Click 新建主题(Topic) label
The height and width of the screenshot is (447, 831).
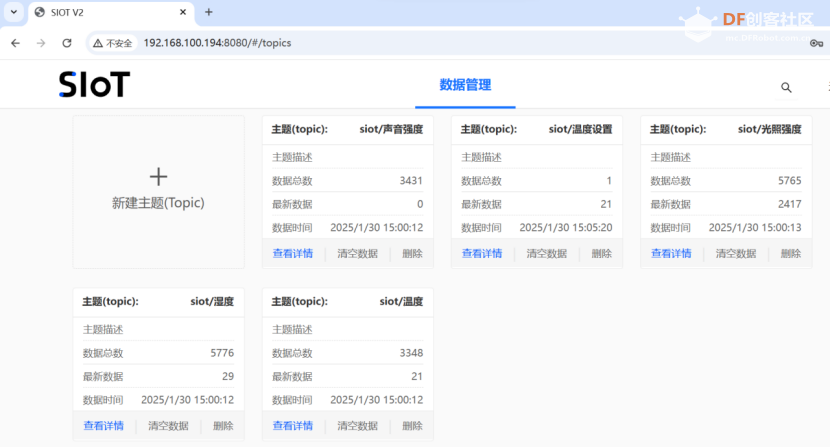click(158, 203)
